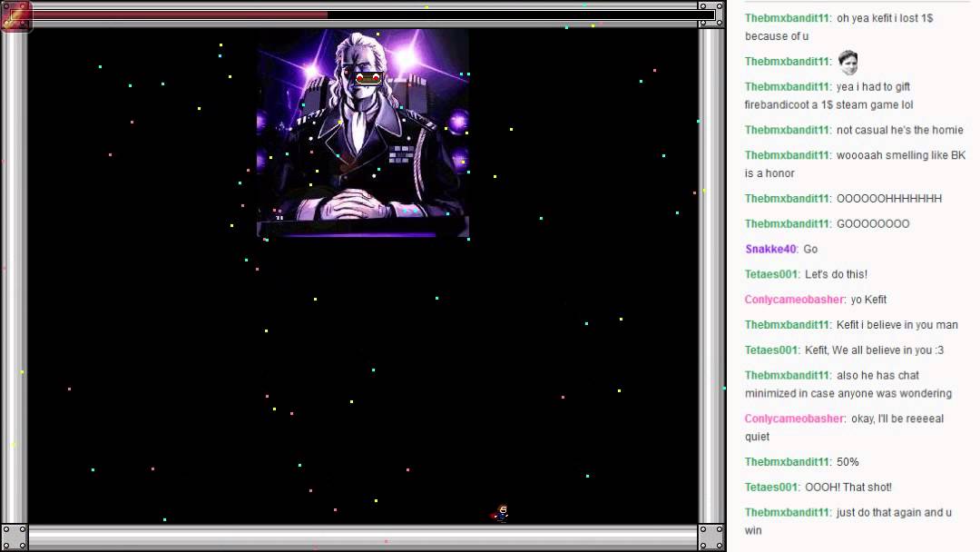Click the boss emblem icon beside health bar

(16, 15)
